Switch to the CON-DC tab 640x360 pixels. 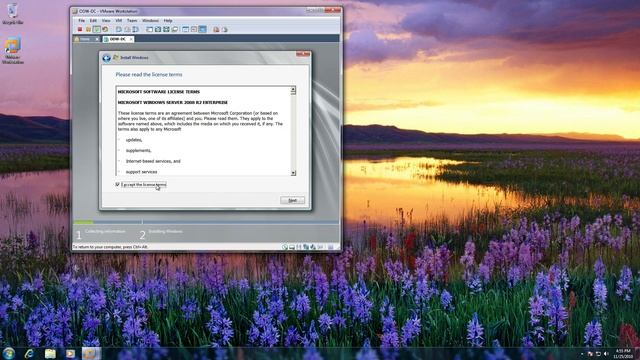tap(118, 39)
